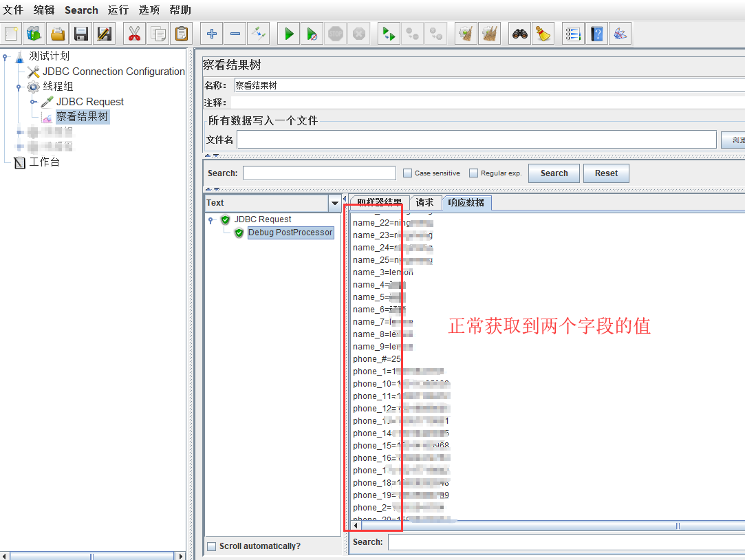Enable the Regular exp. checkbox
The image size is (745, 560).
[x=473, y=173]
